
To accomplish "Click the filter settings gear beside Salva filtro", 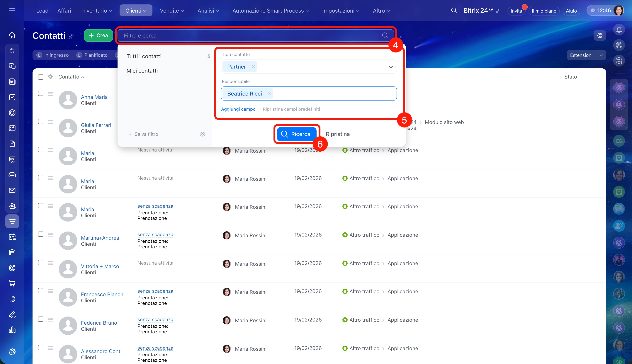I will [203, 134].
